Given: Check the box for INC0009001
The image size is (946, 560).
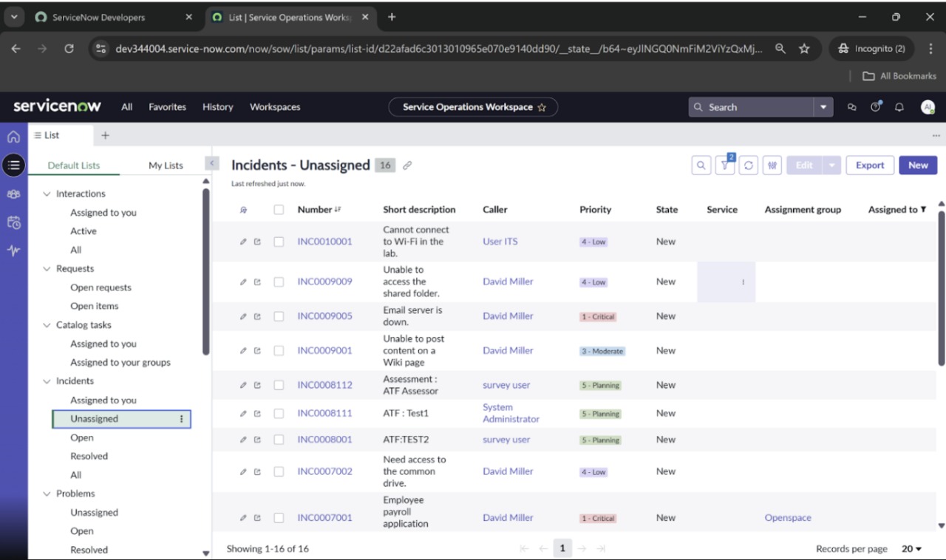Looking at the screenshot, I should pos(279,351).
